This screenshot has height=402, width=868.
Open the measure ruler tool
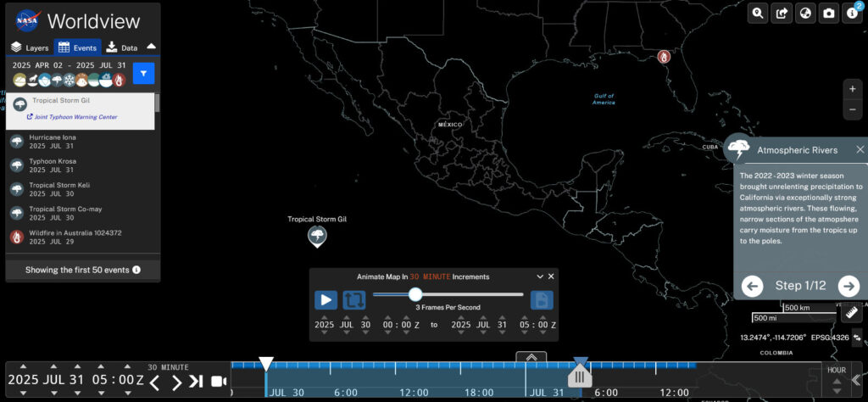coord(851,312)
